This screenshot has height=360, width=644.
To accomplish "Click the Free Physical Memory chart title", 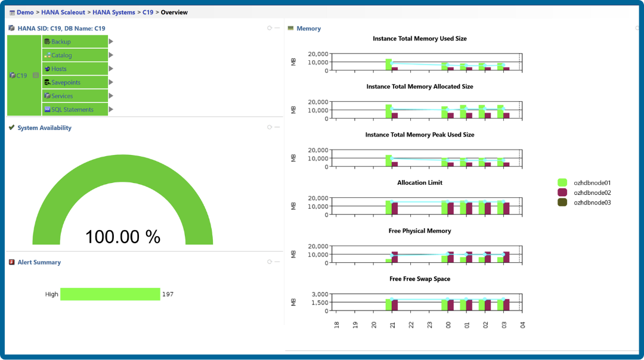I will [420, 231].
